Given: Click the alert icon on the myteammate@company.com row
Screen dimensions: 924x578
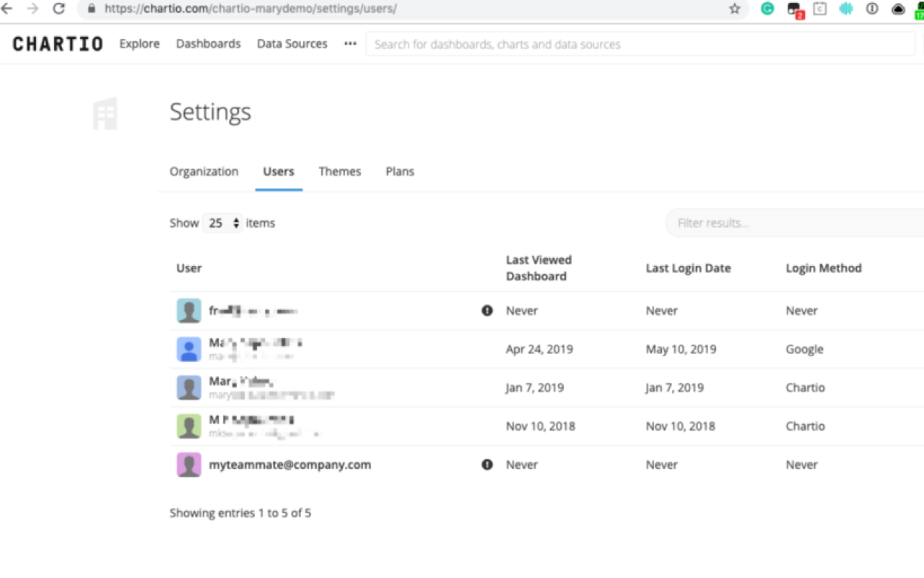Looking at the screenshot, I should (x=487, y=465).
